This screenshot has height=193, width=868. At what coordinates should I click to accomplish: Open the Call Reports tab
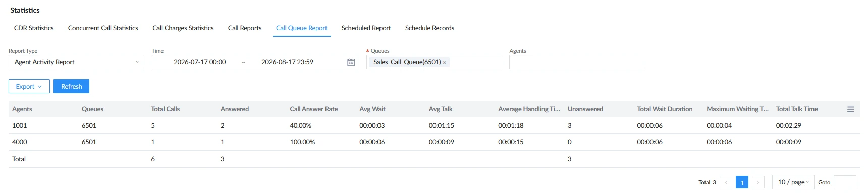coord(245,28)
